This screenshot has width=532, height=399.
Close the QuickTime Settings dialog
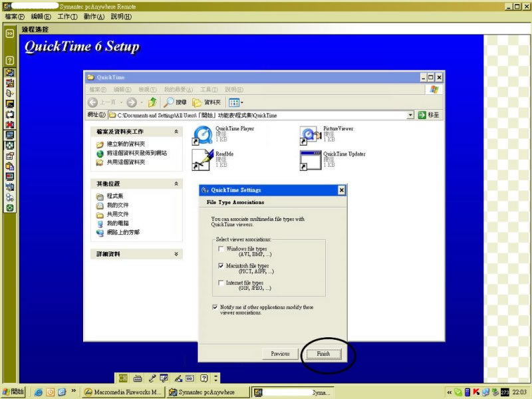(342, 190)
